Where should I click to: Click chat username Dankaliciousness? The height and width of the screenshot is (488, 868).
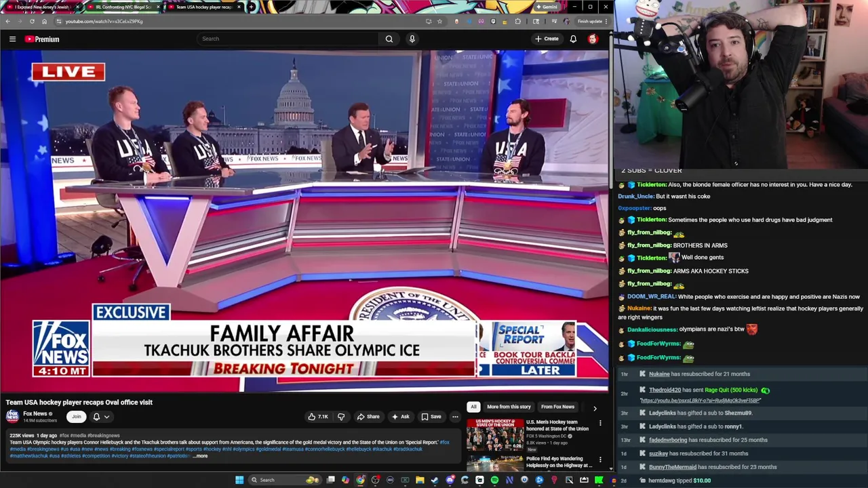pyautogui.click(x=652, y=329)
